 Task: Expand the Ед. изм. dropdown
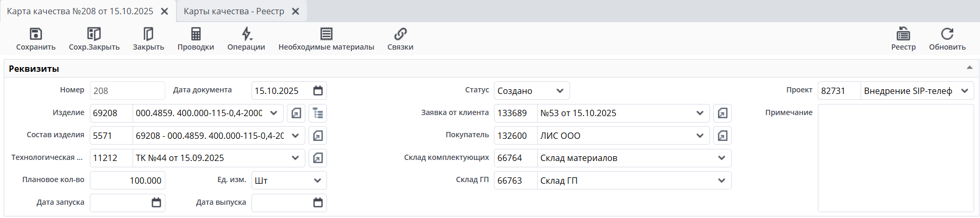(x=318, y=181)
